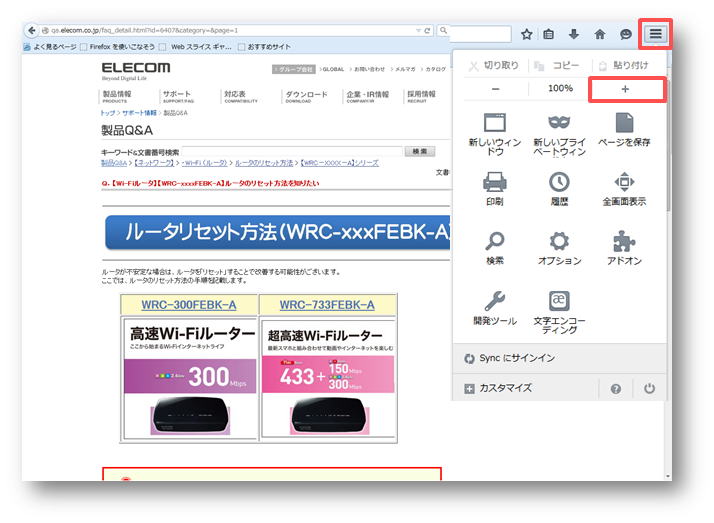Open Developer tools wrench icon
This screenshot has width=714, height=523.
pyautogui.click(x=495, y=308)
